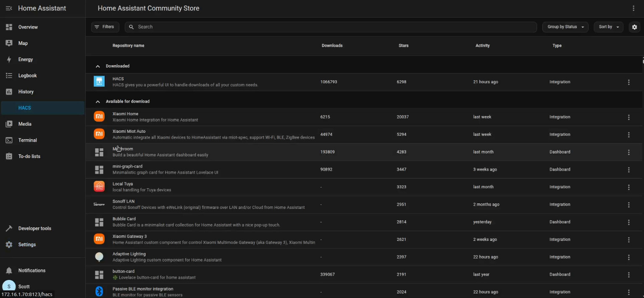Open the top-right overflow menu

coord(633,8)
